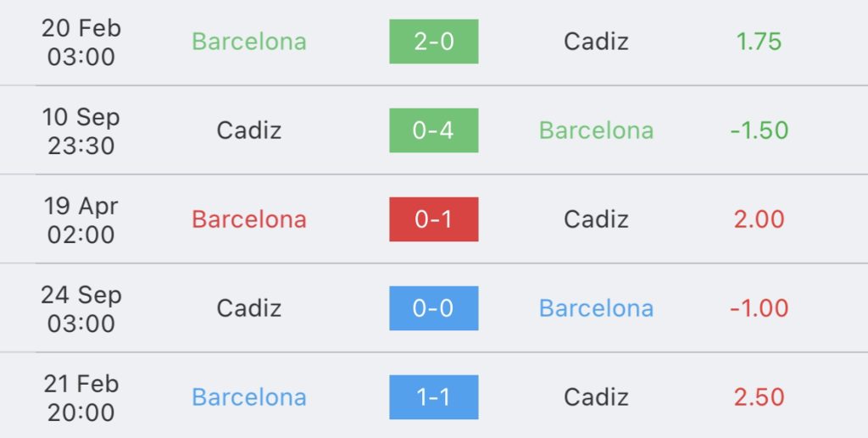Open the 2-0 score badge

point(433,42)
